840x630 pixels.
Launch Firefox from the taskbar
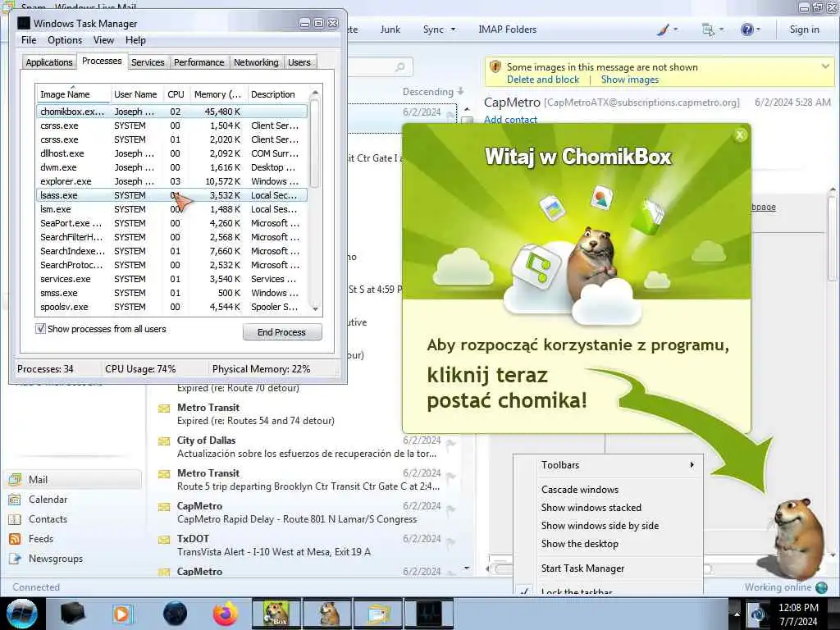point(226,614)
